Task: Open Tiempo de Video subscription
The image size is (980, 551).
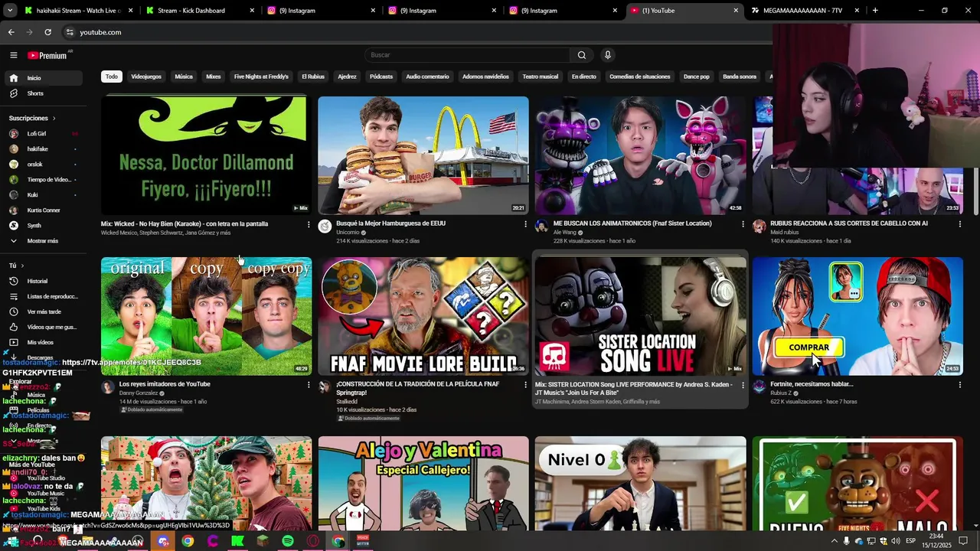Action: tap(44, 180)
